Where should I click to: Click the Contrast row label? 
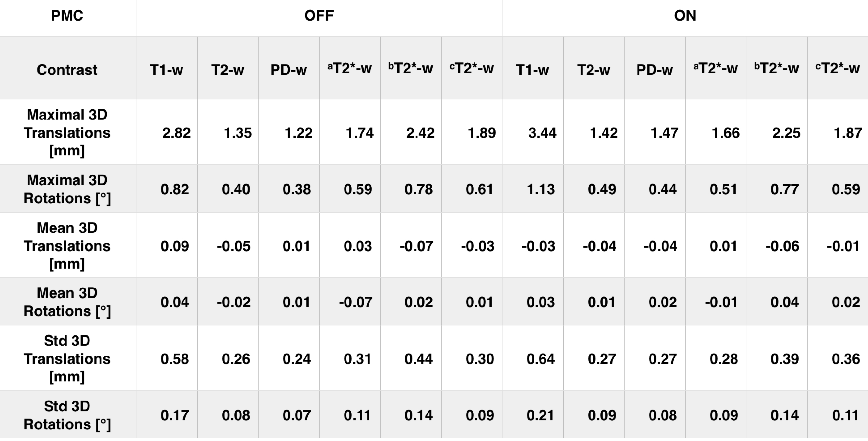coord(67,70)
